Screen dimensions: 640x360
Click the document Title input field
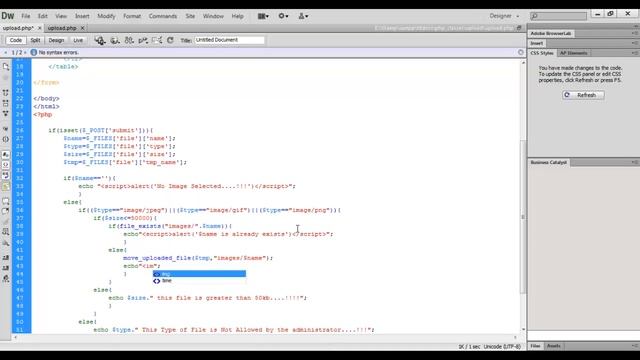pyautogui.click(x=229, y=40)
